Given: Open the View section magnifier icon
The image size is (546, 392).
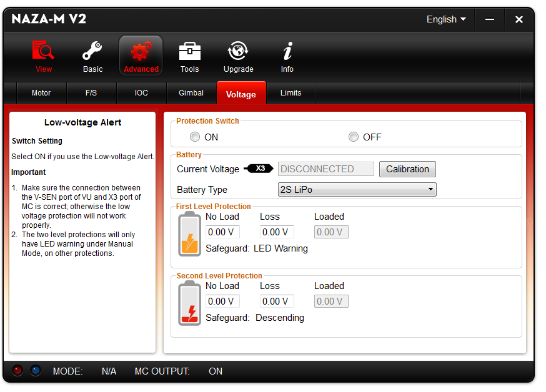Looking at the screenshot, I should tap(44, 51).
